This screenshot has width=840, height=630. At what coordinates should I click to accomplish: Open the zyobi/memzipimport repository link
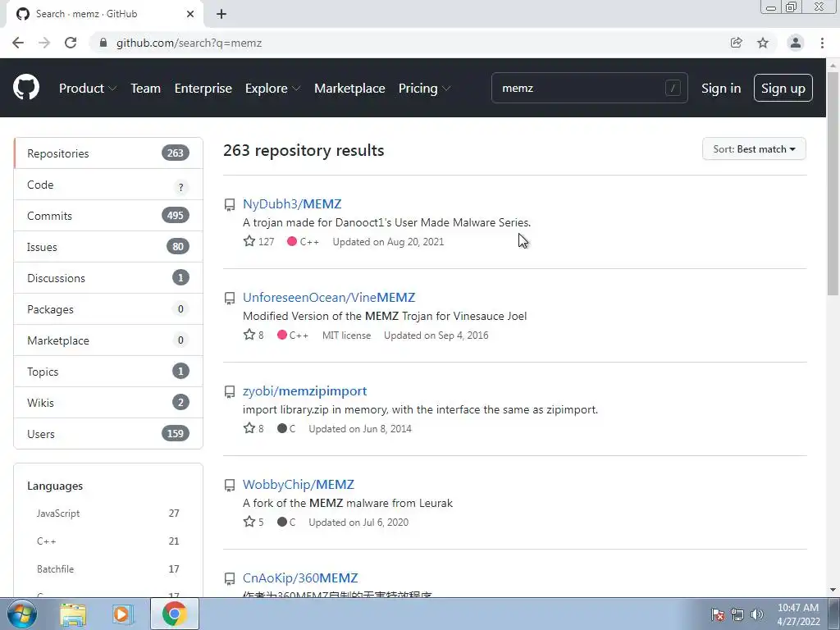click(305, 391)
